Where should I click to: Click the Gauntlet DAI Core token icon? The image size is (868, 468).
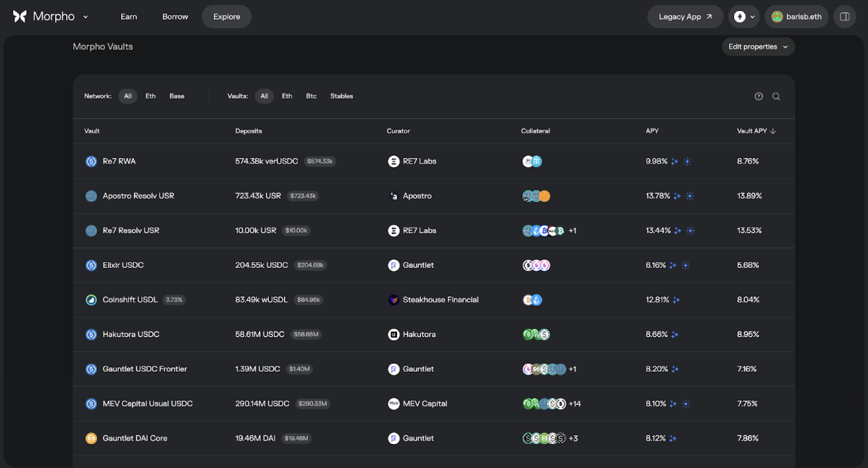[91, 438]
